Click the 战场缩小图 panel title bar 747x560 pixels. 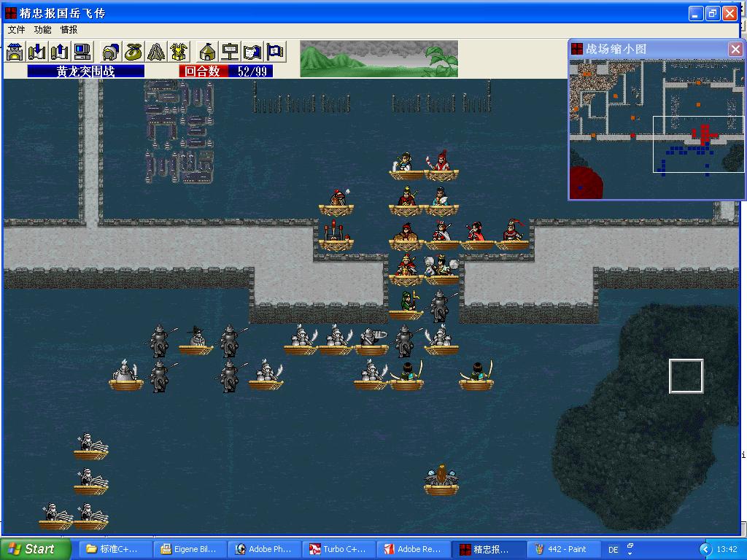[x=649, y=49]
